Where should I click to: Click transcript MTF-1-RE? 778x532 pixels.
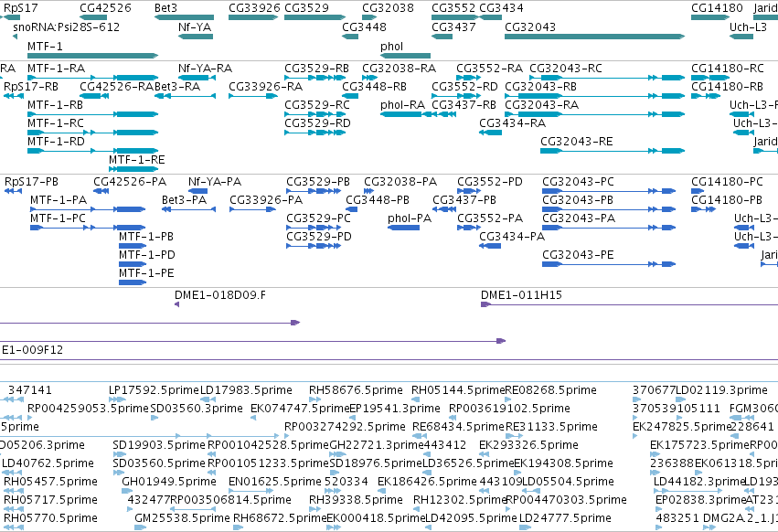(137, 160)
